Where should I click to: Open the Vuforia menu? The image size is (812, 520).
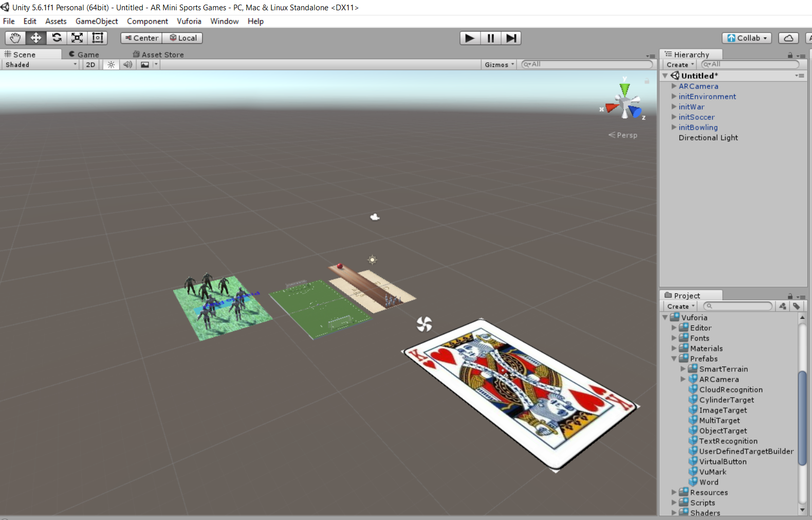click(189, 21)
